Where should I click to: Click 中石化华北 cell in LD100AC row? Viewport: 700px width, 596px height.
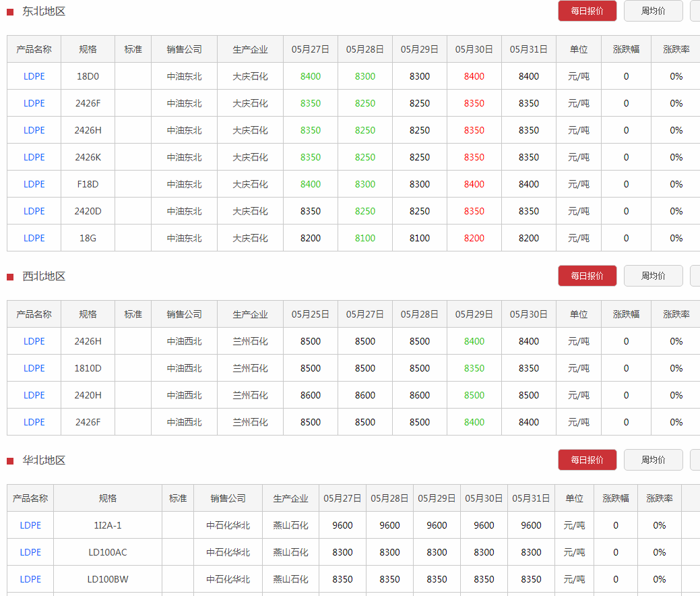point(228,552)
